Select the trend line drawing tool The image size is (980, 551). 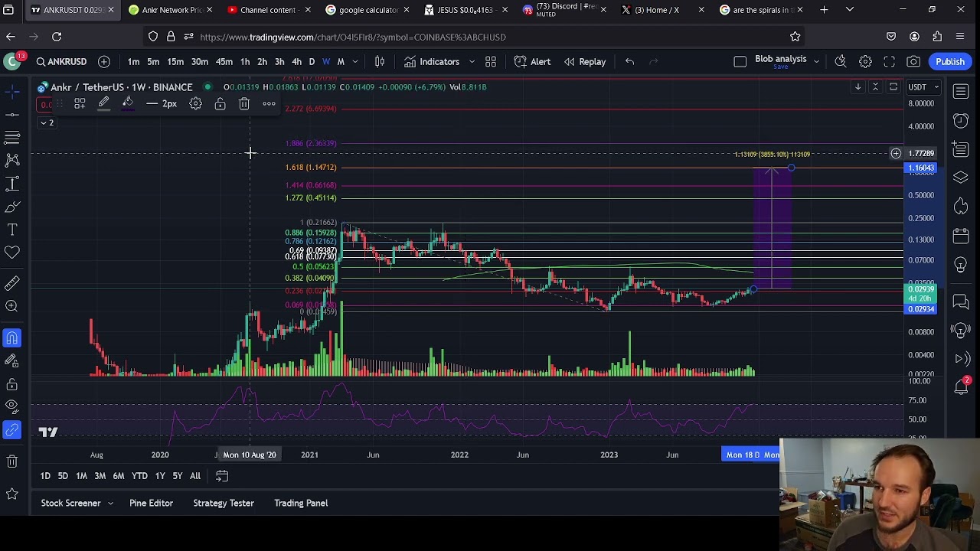pos(12,115)
